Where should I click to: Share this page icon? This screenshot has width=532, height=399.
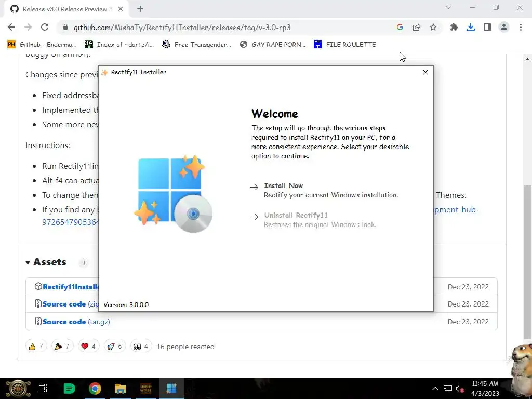(x=416, y=28)
